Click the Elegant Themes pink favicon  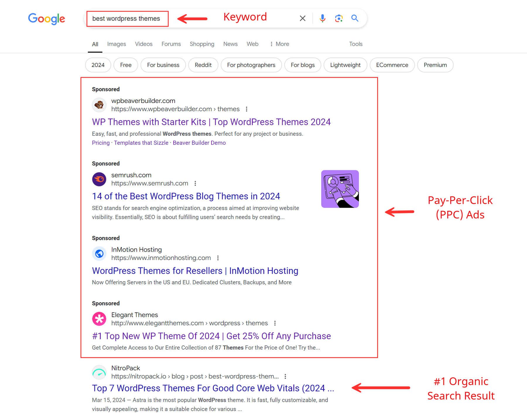100,319
